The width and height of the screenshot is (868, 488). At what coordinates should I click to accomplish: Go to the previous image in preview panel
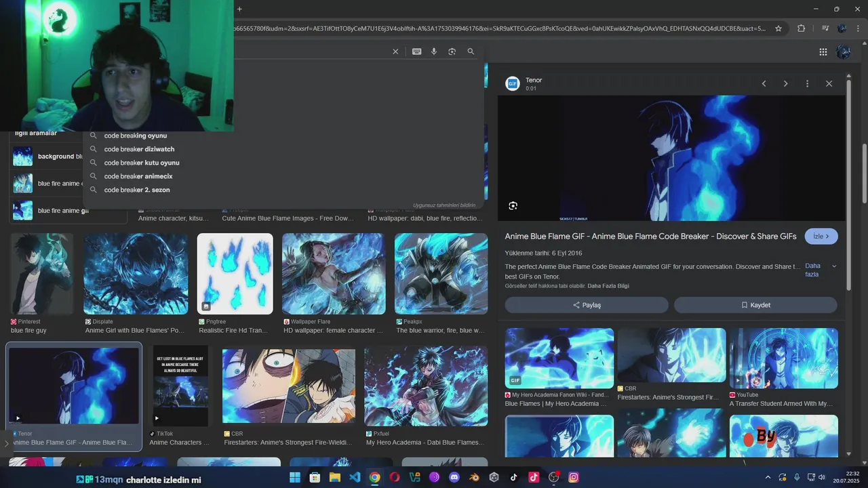(764, 83)
